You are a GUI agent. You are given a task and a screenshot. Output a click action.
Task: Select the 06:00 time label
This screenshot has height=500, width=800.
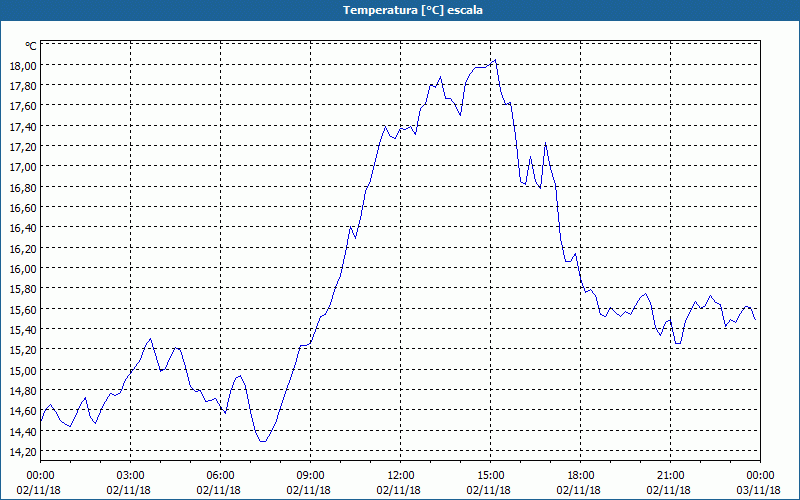tap(220, 476)
